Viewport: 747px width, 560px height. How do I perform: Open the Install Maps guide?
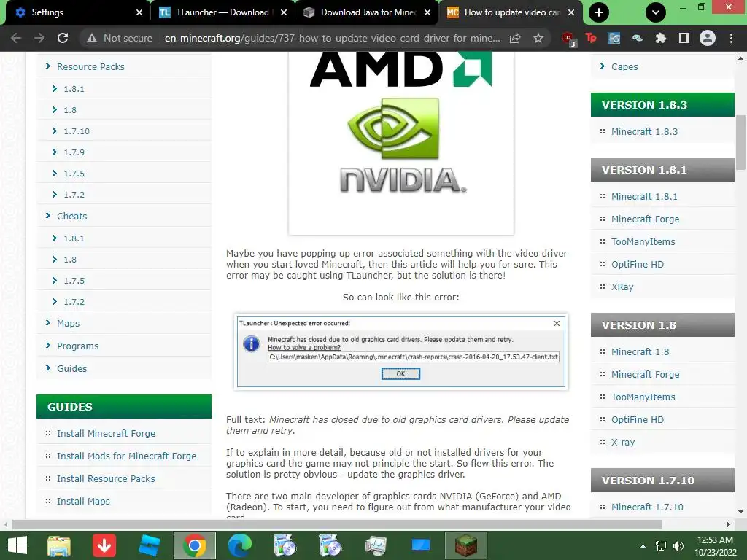[x=83, y=502]
